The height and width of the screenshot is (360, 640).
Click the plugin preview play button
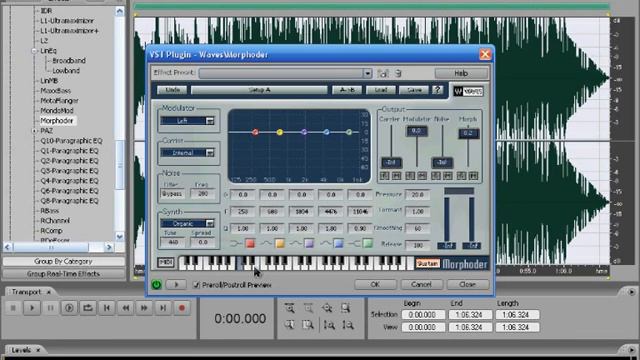176,284
